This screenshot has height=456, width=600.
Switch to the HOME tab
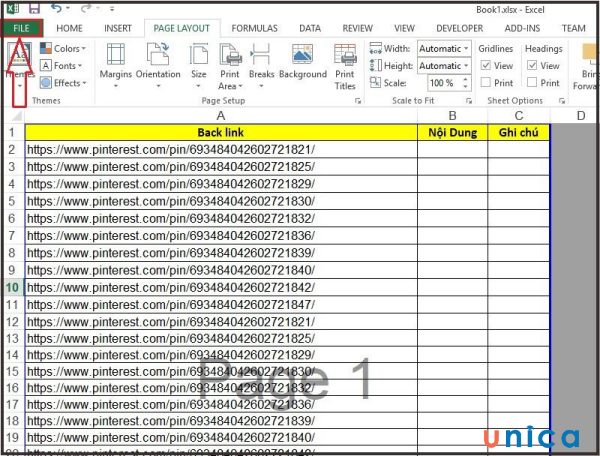click(x=69, y=28)
